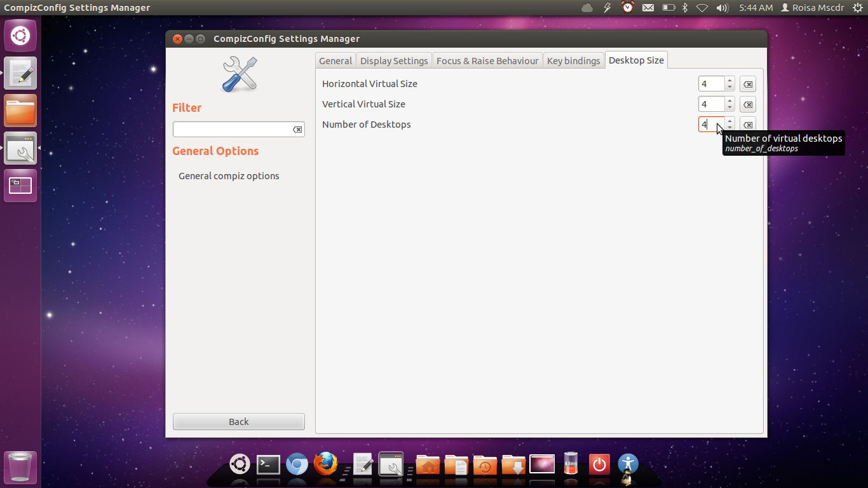
Task: Open Workspace Switcher in the left launcher
Action: pos(20,186)
